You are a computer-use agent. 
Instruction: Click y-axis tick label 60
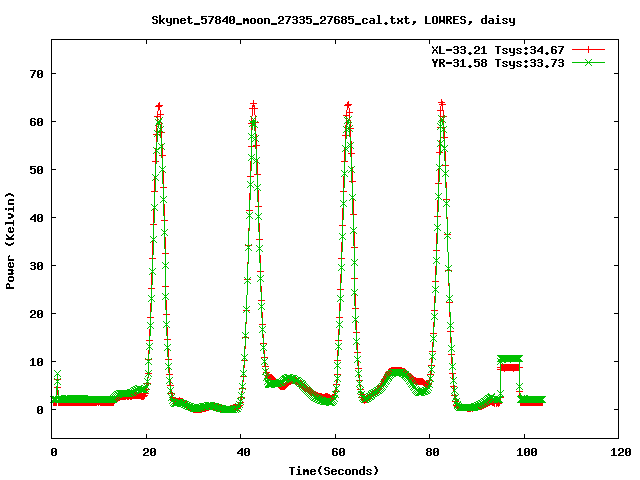(36, 122)
